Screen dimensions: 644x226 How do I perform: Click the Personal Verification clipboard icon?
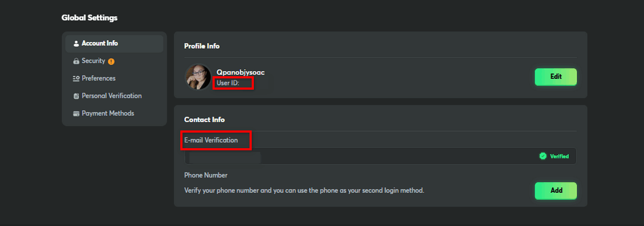[x=76, y=96]
